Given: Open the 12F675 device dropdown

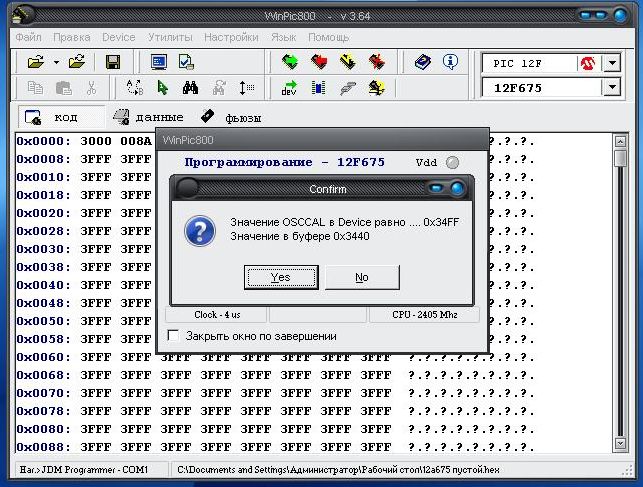Looking at the screenshot, I should click(x=612, y=87).
